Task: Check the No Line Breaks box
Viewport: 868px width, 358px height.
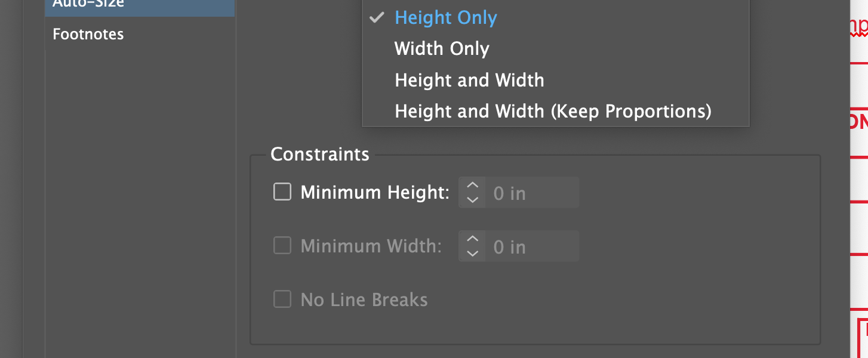Action: (282, 299)
